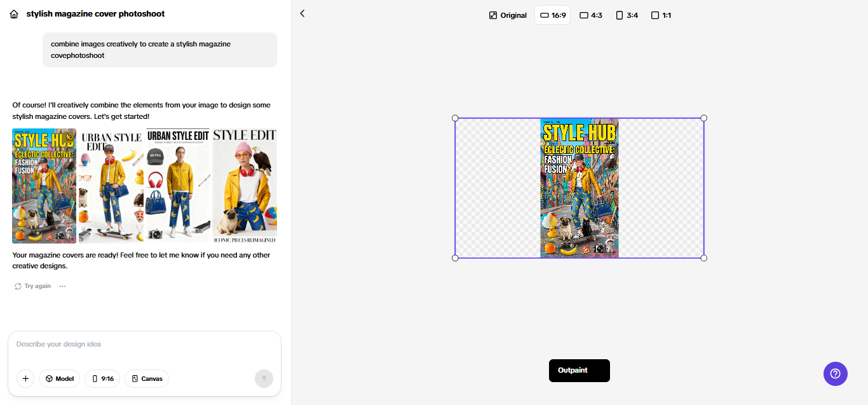Click the bottom-left canvas resize handle
This screenshot has width=868, height=405.
pyautogui.click(x=455, y=257)
